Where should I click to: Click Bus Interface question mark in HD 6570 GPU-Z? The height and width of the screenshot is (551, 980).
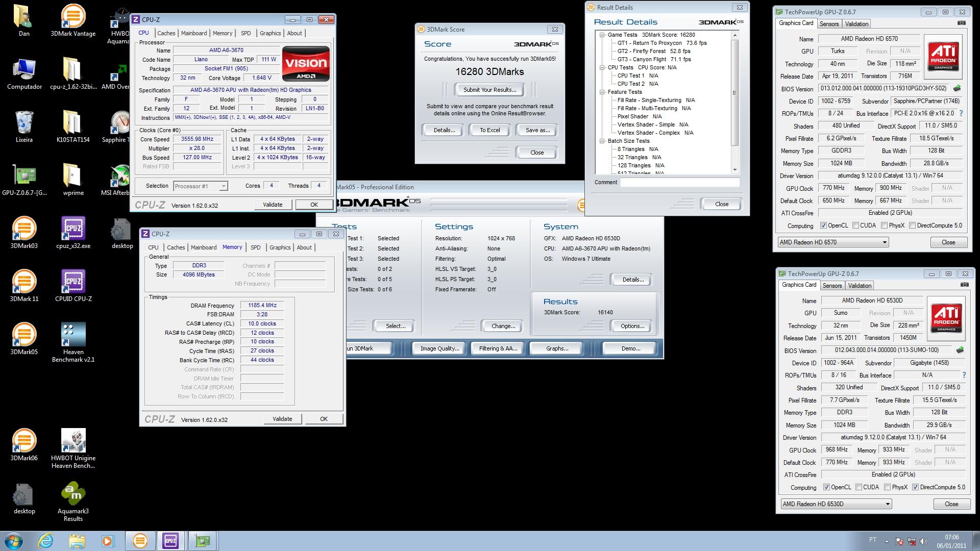pos(961,113)
